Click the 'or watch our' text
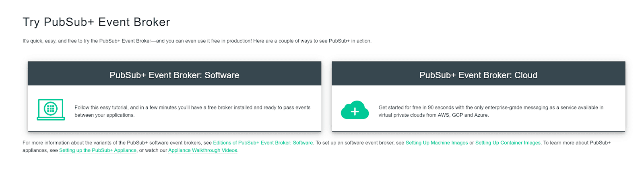The image size is (644, 172). click(x=153, y=150)
